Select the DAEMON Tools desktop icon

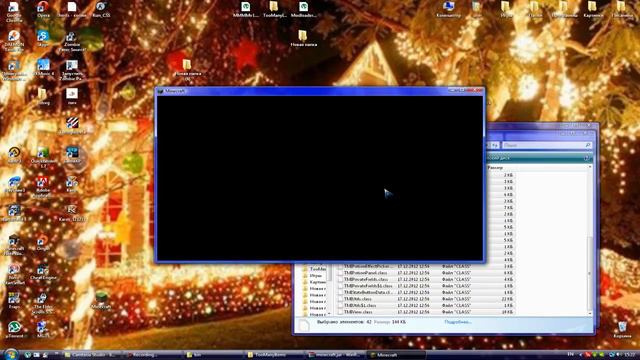pyautogui.click(x=14, y=41)
